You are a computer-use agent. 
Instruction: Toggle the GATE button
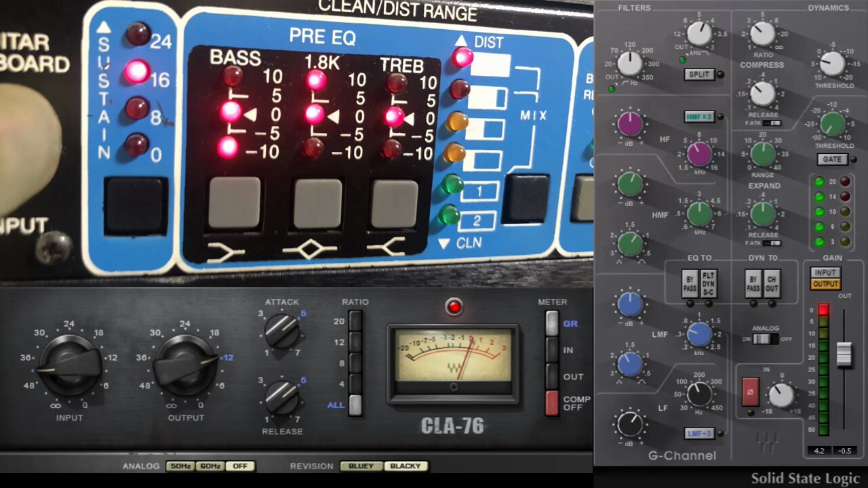coord(832,160)
